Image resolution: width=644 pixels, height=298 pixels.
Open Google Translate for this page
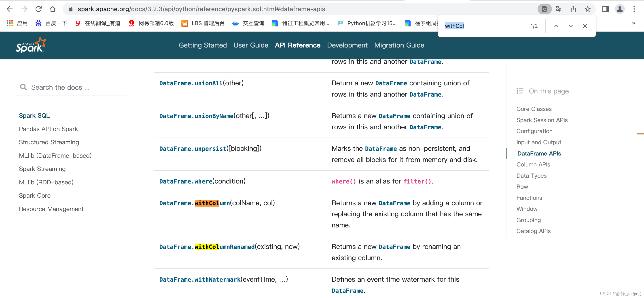(559, 9)
